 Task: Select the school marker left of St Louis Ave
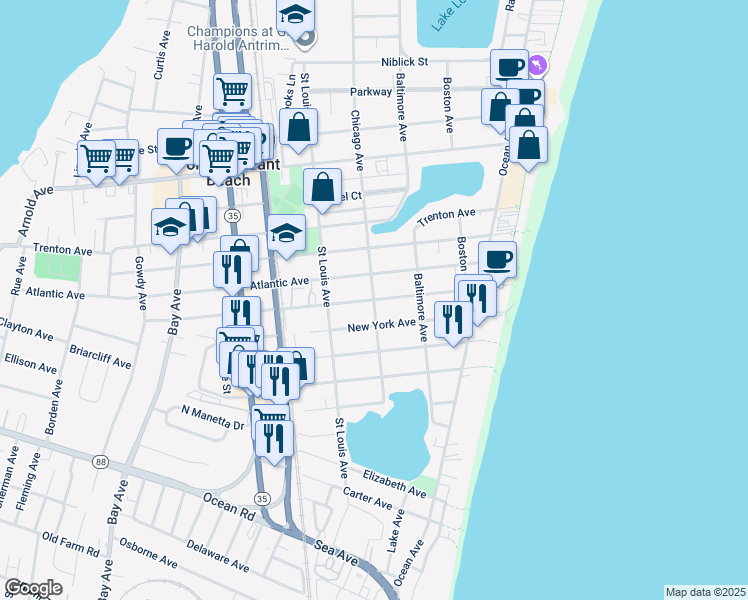(x=287, y=234)
